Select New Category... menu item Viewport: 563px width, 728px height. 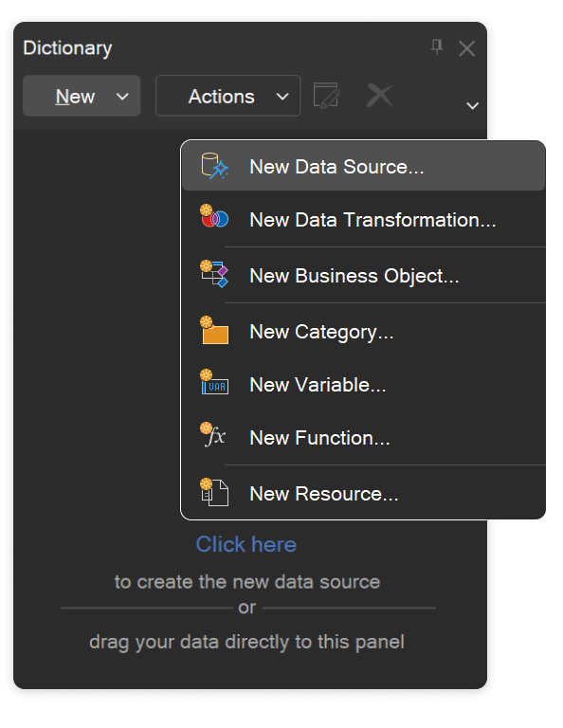coord(363,332)
